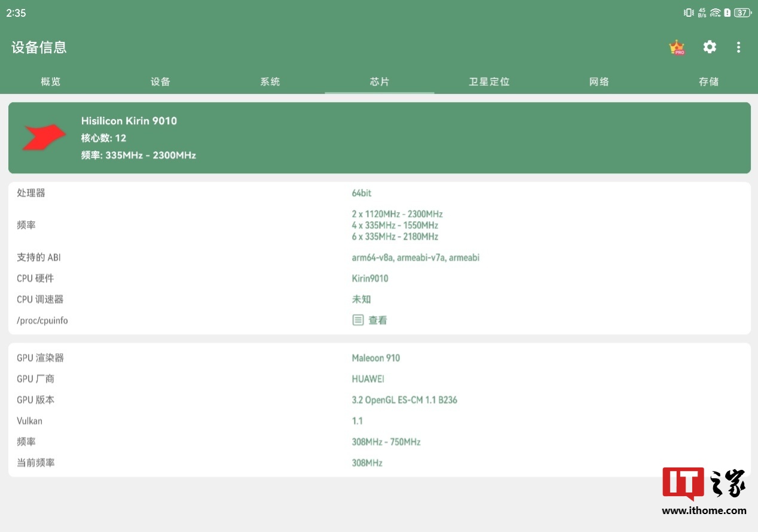The image size is (758, 532).
Task: Open the three-dot overflow menu
Action: pos(739,47)
